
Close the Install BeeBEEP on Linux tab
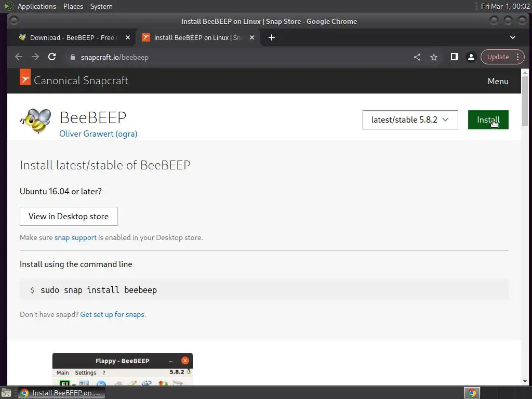(x=252, y=37)
